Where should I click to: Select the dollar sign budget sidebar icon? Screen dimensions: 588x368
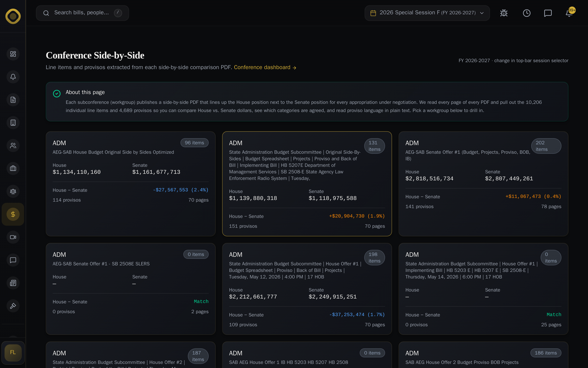[13, 214]
